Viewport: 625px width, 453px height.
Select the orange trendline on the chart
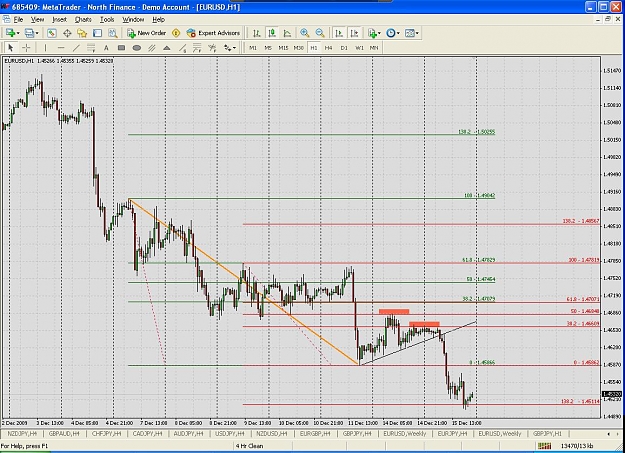pos(244,281)
